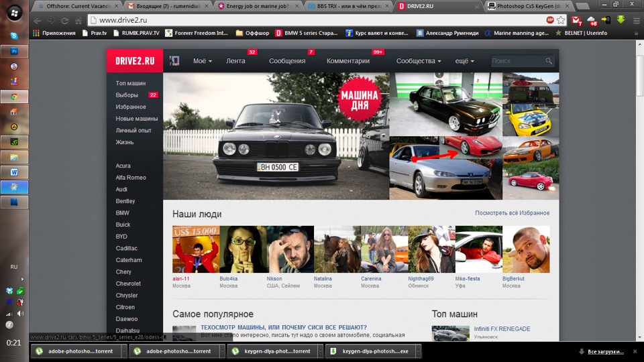Open the BMW 5 series Стара bookmark
The image size is (644, 362).
(307, 33)
